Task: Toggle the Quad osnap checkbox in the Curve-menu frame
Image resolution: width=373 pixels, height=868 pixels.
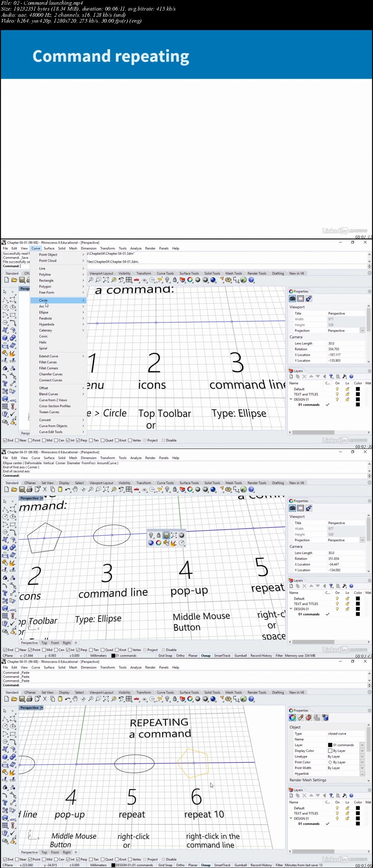Action: (x=103, y=440)
